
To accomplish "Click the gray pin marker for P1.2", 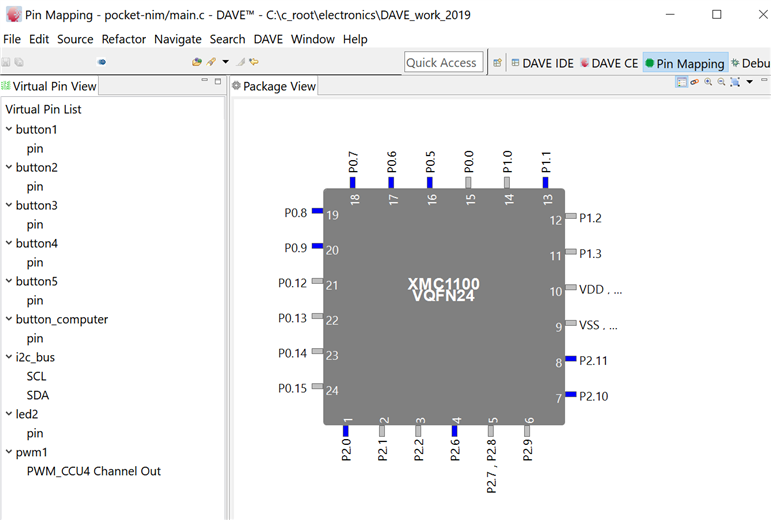I will [x=571, y=216].
